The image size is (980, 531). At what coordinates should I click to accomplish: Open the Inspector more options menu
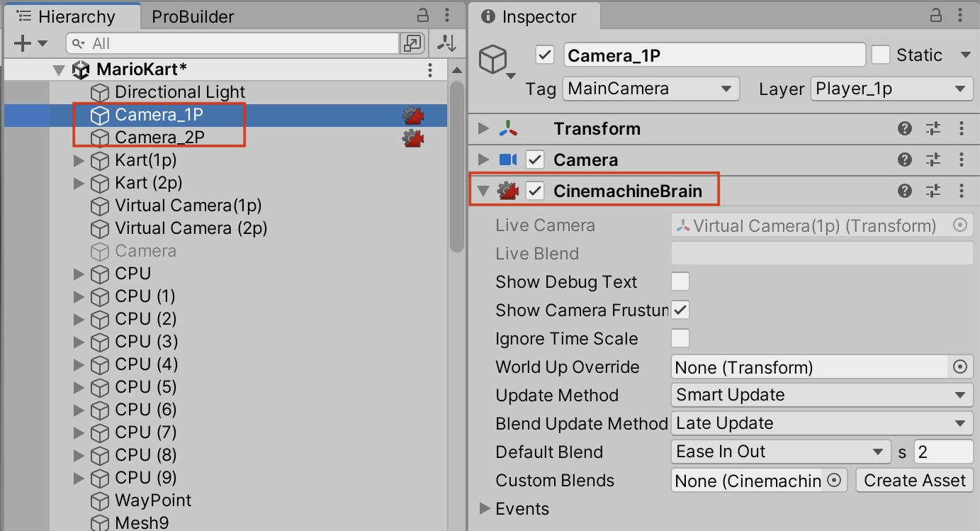tap(962, 16)
